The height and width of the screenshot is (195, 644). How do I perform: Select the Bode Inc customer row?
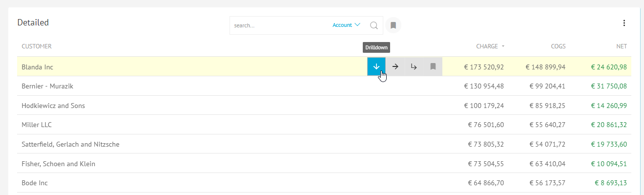324,183
